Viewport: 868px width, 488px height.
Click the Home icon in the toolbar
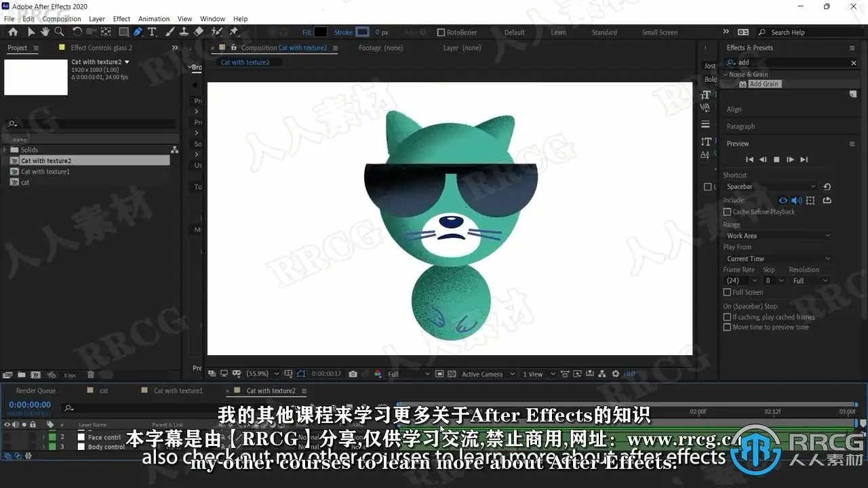point(13,32)
